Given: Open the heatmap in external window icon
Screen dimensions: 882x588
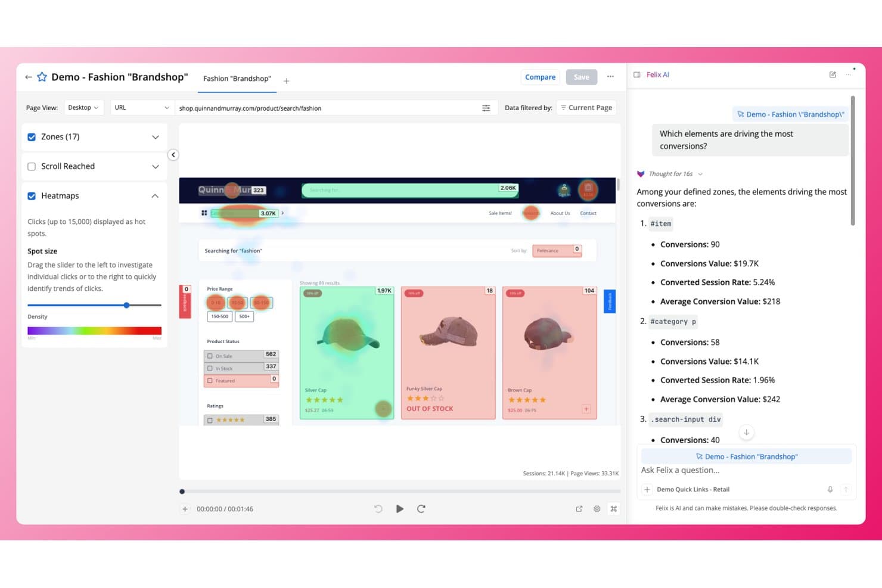Looking at the screenshot, I should point(579,509).
